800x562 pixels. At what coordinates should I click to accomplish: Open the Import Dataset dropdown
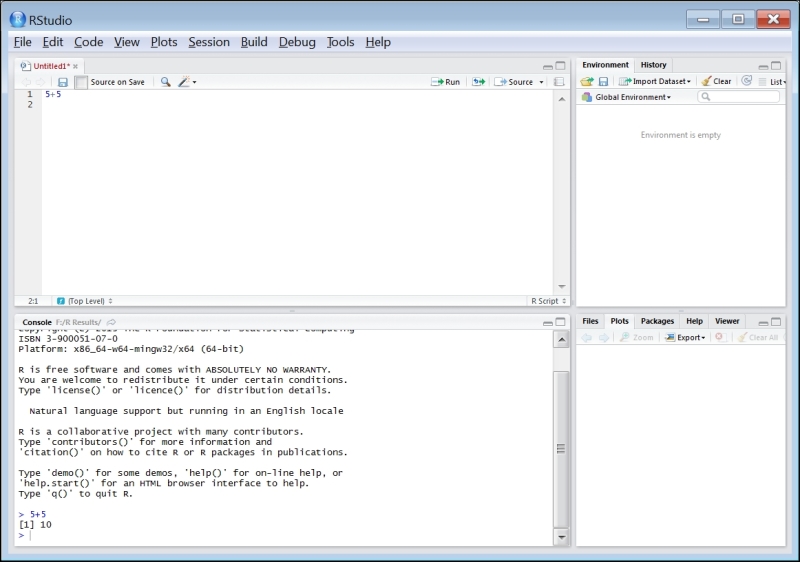(x=655, y=82)
